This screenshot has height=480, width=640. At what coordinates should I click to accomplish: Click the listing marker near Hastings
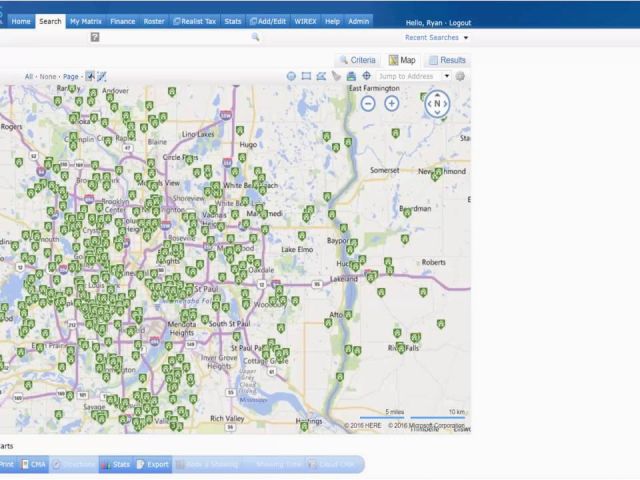304,427
